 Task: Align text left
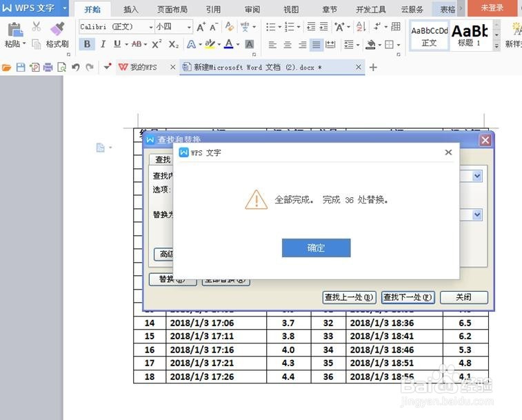272,44
